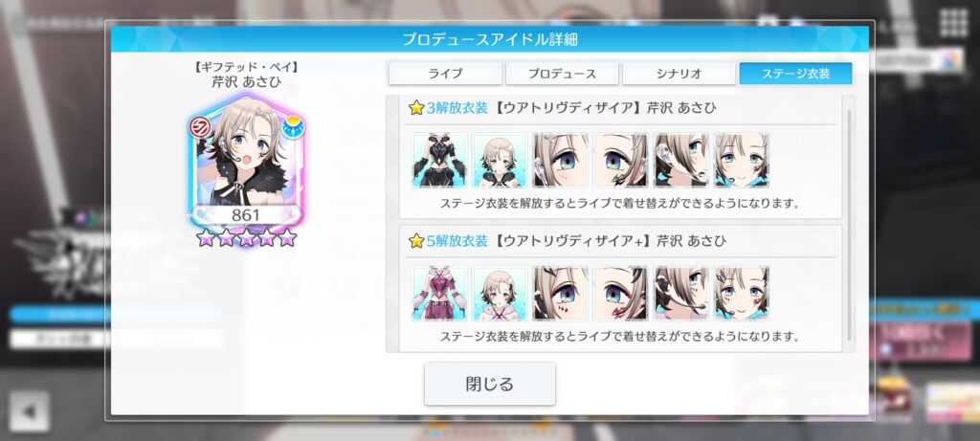The image size is (980, 441).
Task: Click the red unit badge on idol card
Action: (200, 127)
